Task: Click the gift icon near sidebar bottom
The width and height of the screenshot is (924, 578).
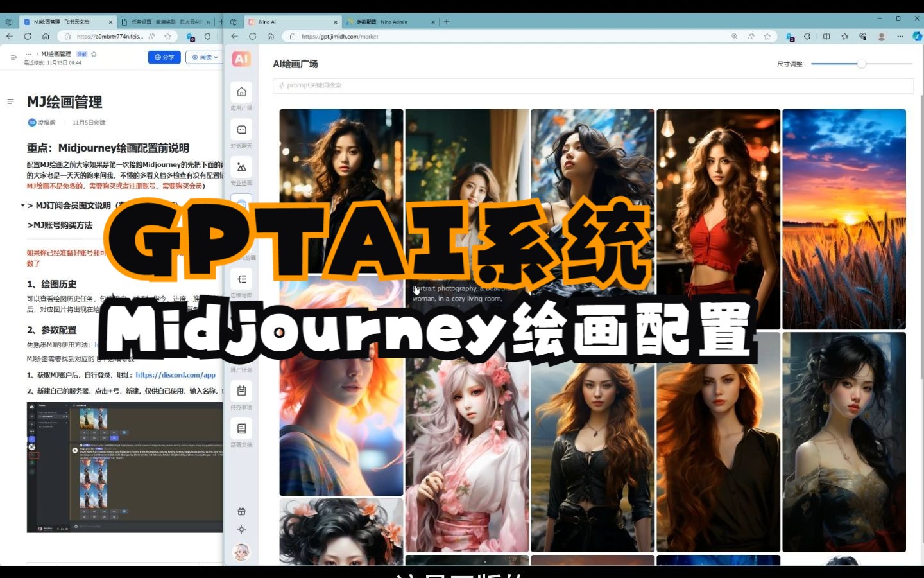Action: 241,511
